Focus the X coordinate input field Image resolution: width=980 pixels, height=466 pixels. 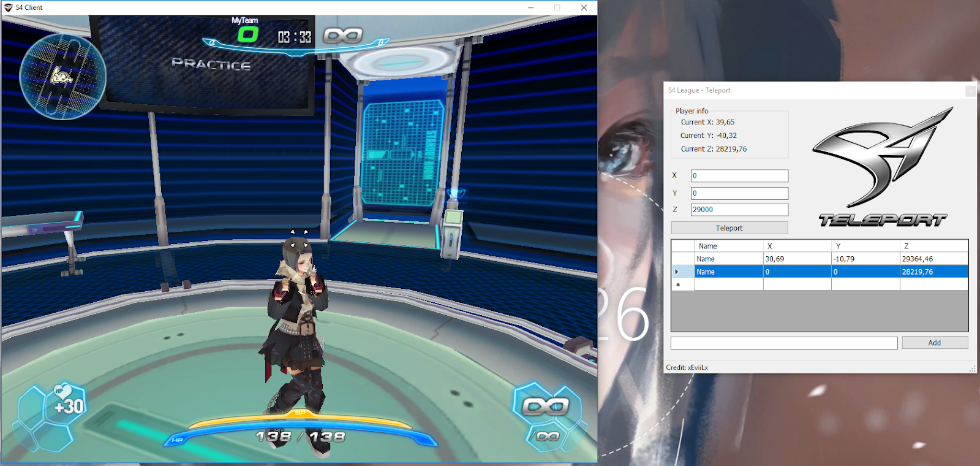739,176
